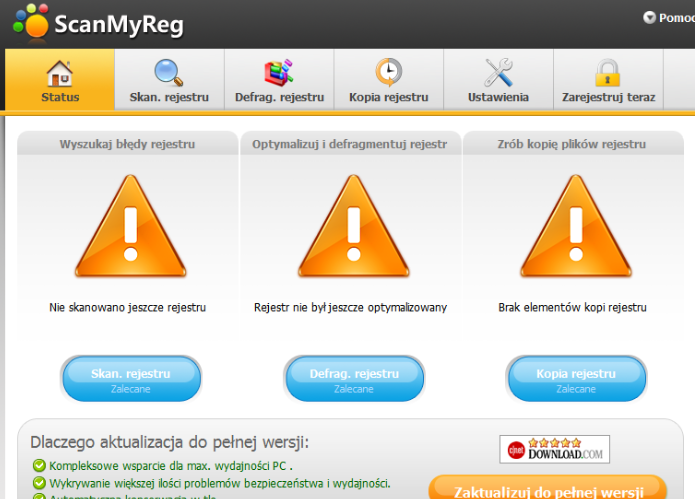Click the text Nie skanowano jeszcze rejestru
Screen dimensions: 695x499
[128, 308]
